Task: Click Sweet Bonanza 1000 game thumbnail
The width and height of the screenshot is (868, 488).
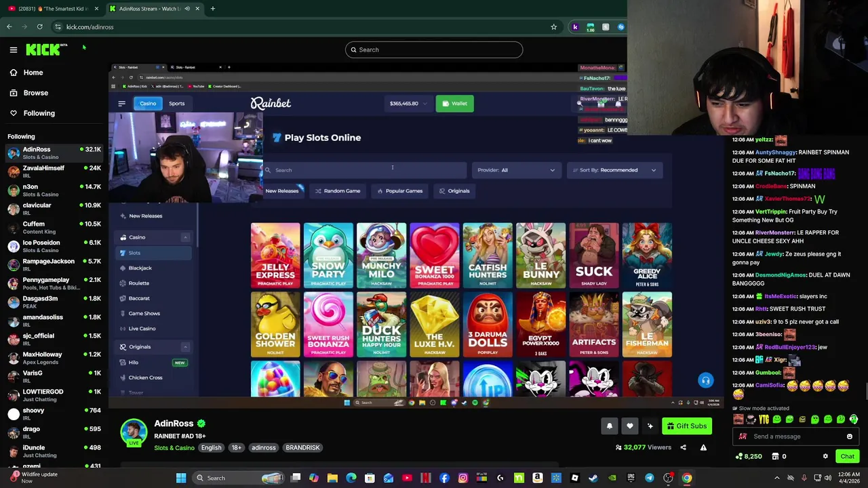Action: tap(435, 256)
